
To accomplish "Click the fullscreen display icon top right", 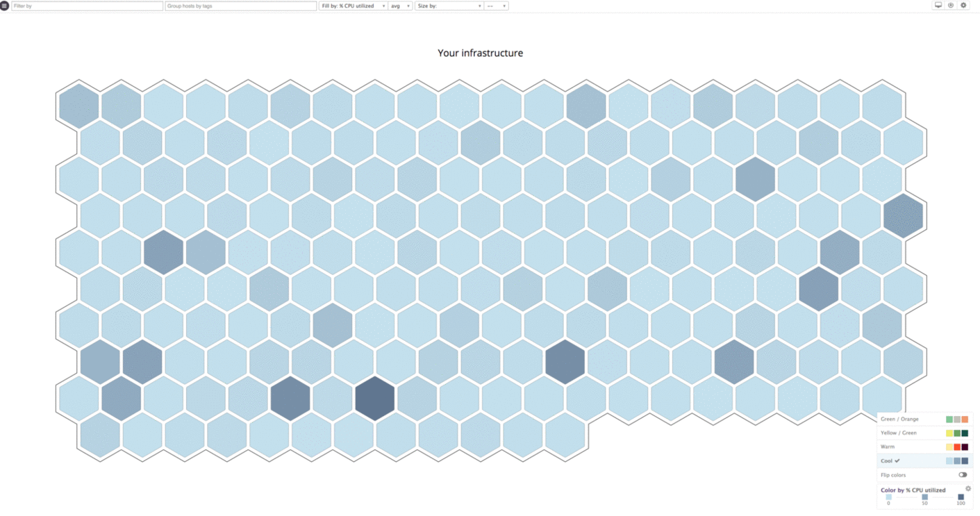I will point(938,5).
